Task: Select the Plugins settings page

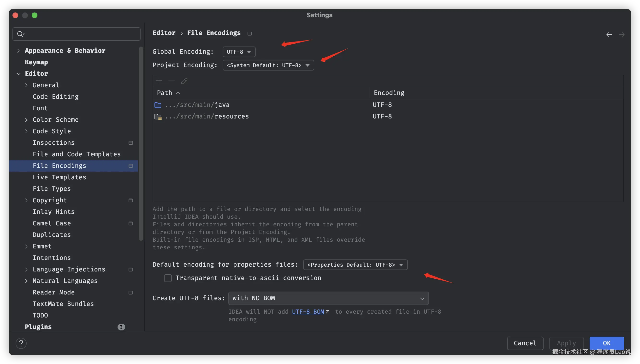Action: pyautogui.click(x=38, y=327)
